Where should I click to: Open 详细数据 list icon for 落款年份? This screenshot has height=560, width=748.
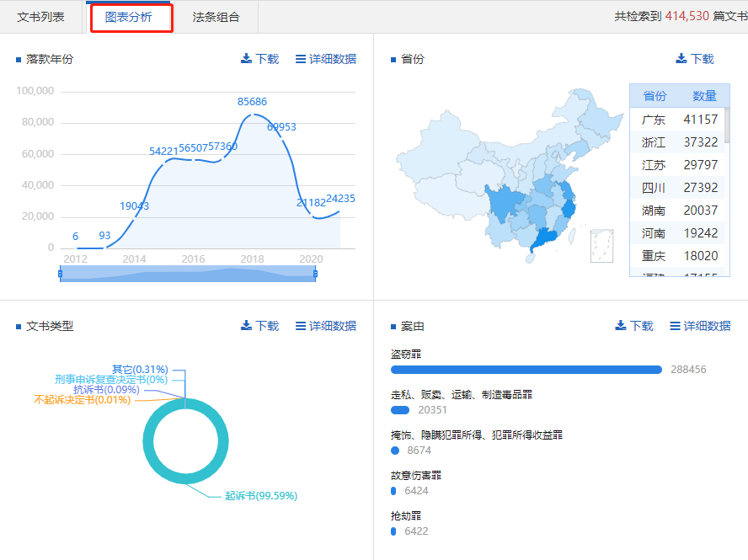pos(301,59)
